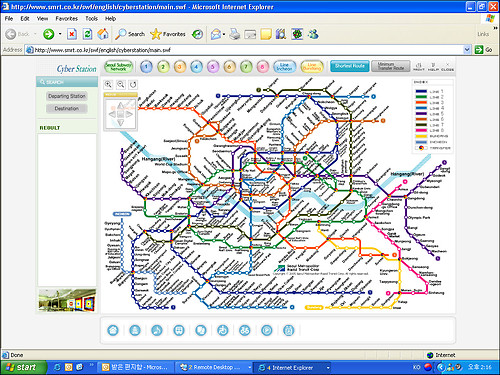Viewport: 500px width, 375px height.
Task: Select the Line 4 blue round button
Action: pyautogui.click(x=196, y=67)
